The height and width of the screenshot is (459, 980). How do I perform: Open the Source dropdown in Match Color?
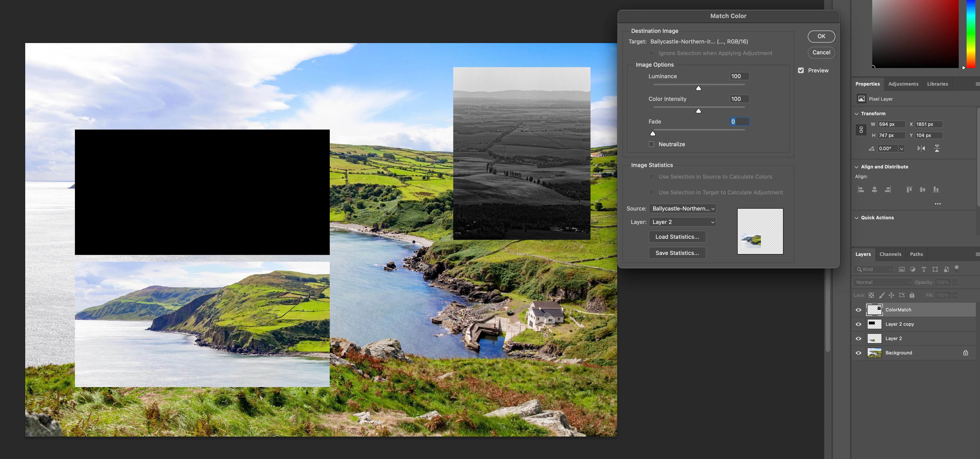(x=682, y=209)
